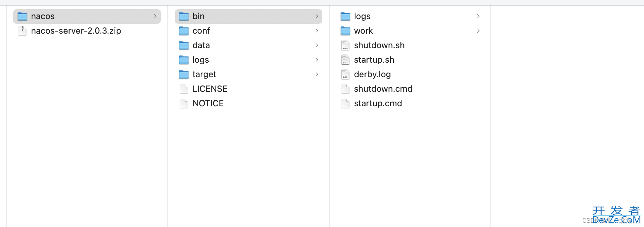Select the logs folder name in nacos column
The width and height of the screenshot is (644, 227).
201,60
